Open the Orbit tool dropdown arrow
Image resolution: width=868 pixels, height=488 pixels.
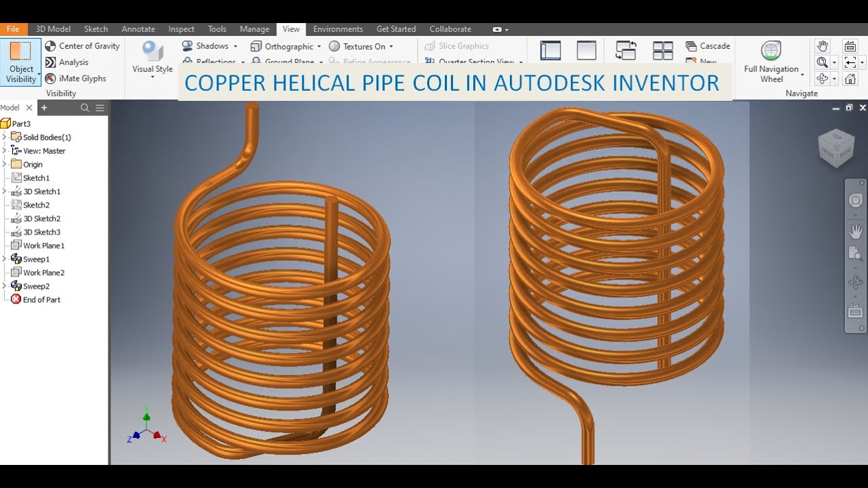pos(834,79)
